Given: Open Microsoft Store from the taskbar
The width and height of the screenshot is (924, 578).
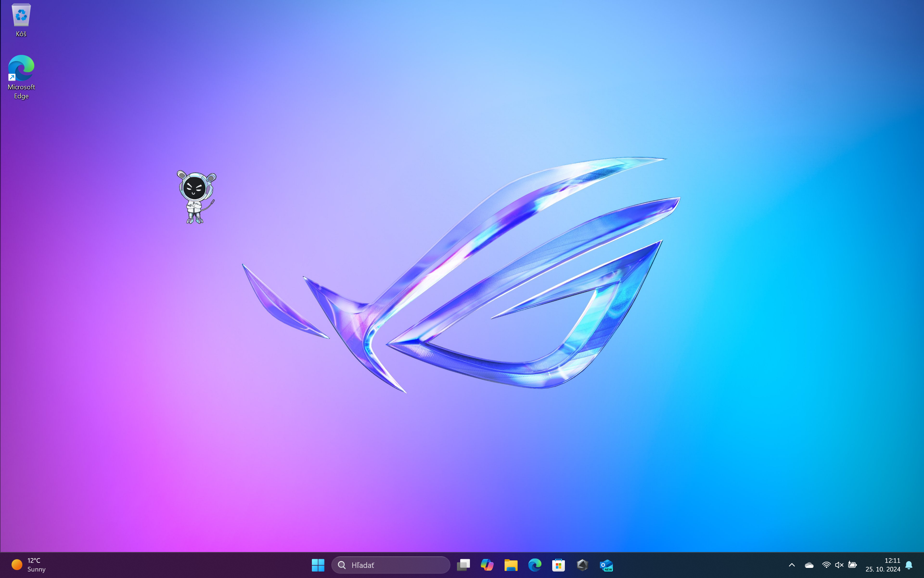Looking at the screenshot, I should pyautogui.click(x=558, y=565).
